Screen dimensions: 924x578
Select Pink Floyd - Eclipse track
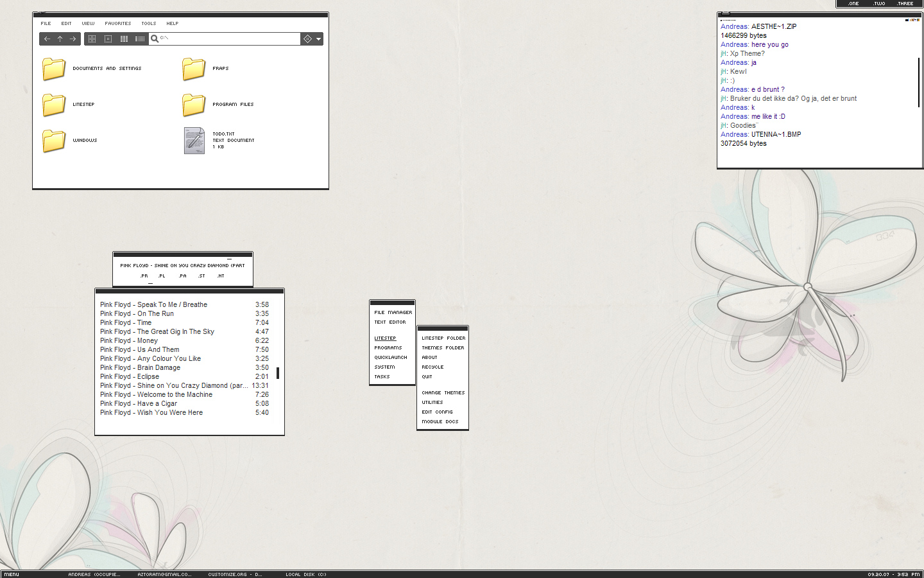(184, 376)
